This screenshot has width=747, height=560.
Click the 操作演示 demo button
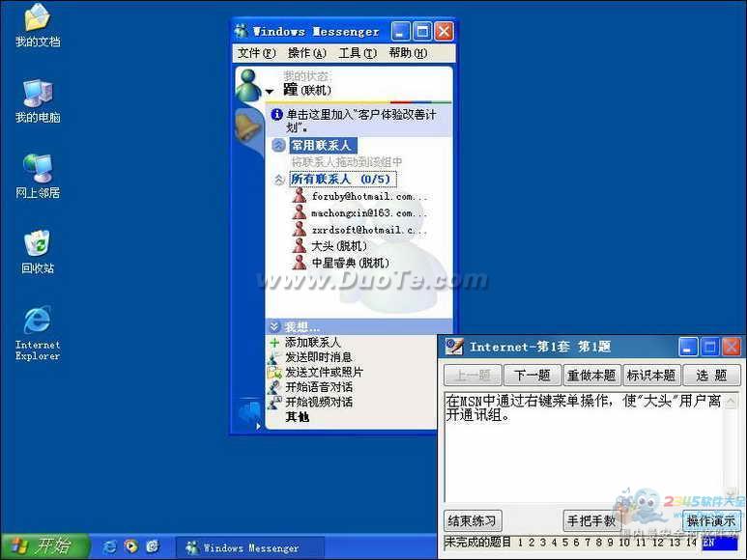point(711,521)
